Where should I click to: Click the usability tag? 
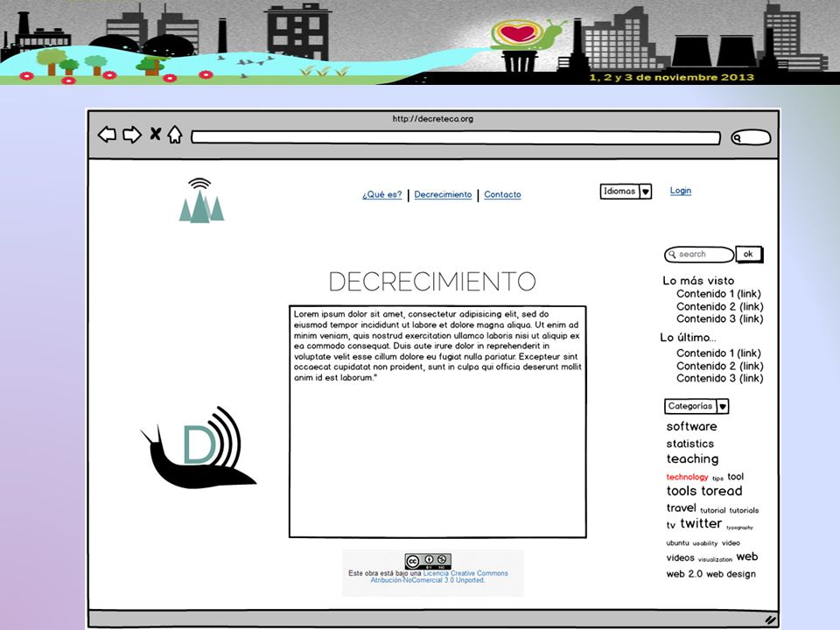click(705, 543)
